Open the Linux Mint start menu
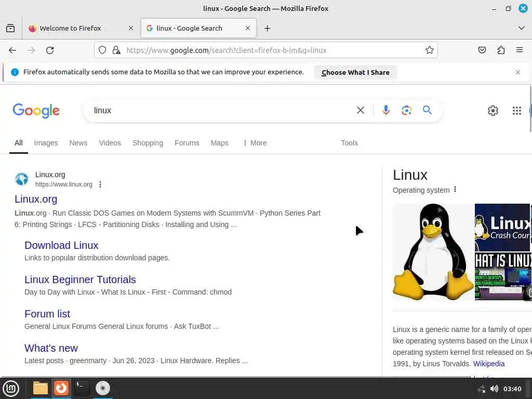532x399 pixels. tap(11, 389)
